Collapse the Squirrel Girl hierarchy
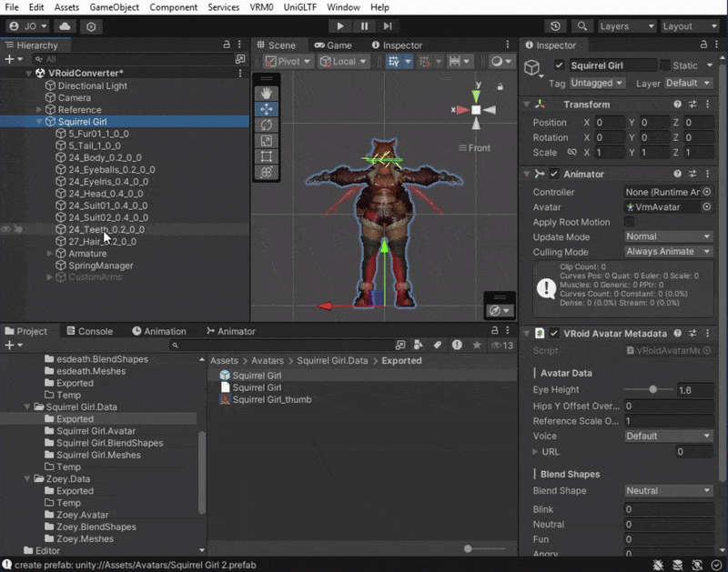The height and width of the screenshot is (572, 728). click(39, 122)
